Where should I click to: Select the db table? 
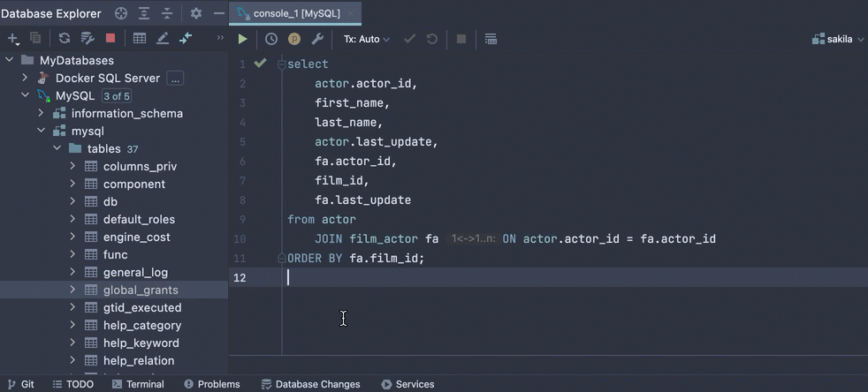(x=110, y=202)
